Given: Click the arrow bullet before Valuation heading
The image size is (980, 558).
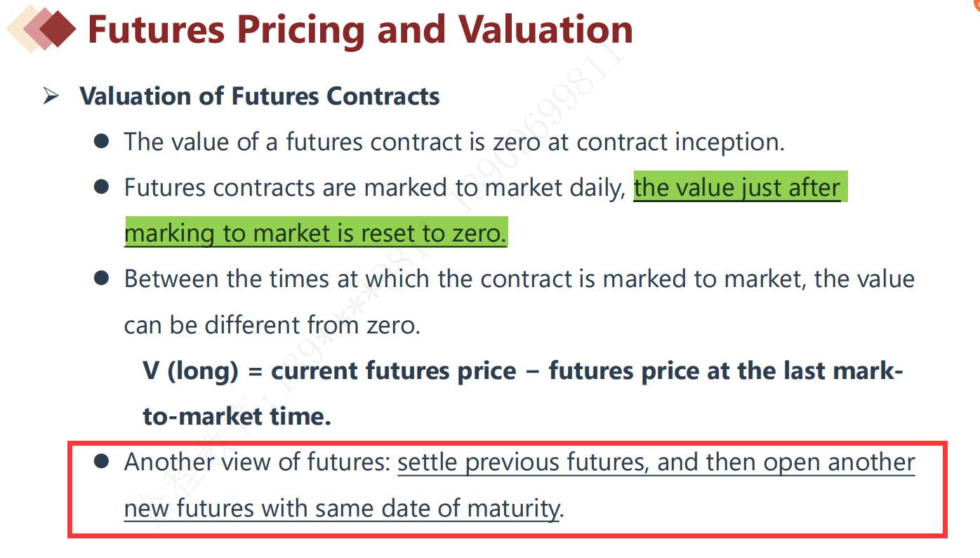Looking at the screenshot, I should coord(51,96).
